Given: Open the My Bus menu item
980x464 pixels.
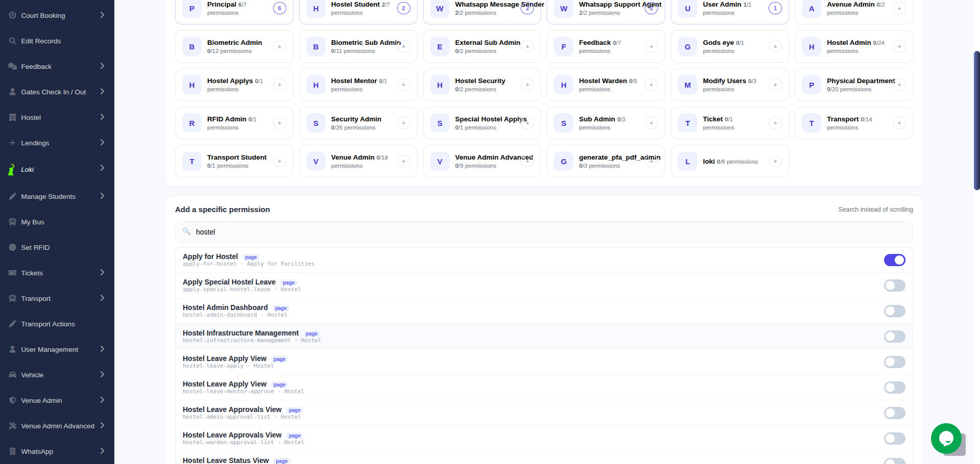Looking at the screenshot, I should (57, 222).
